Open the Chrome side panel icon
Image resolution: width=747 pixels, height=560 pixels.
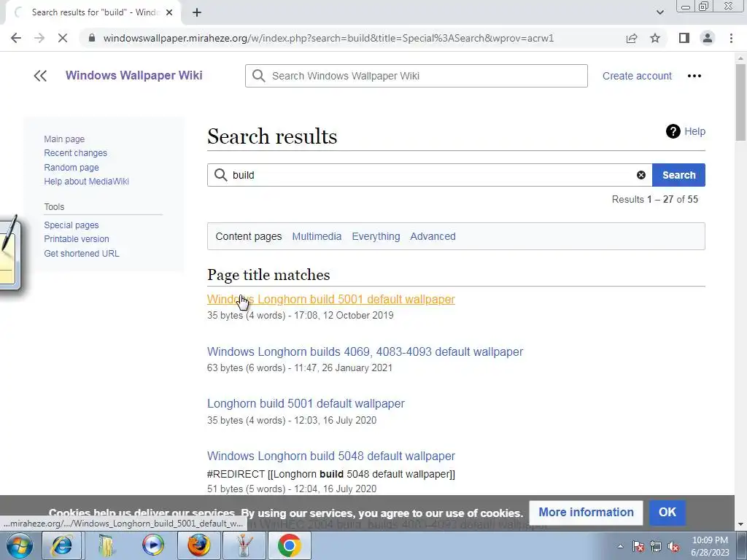684,38
